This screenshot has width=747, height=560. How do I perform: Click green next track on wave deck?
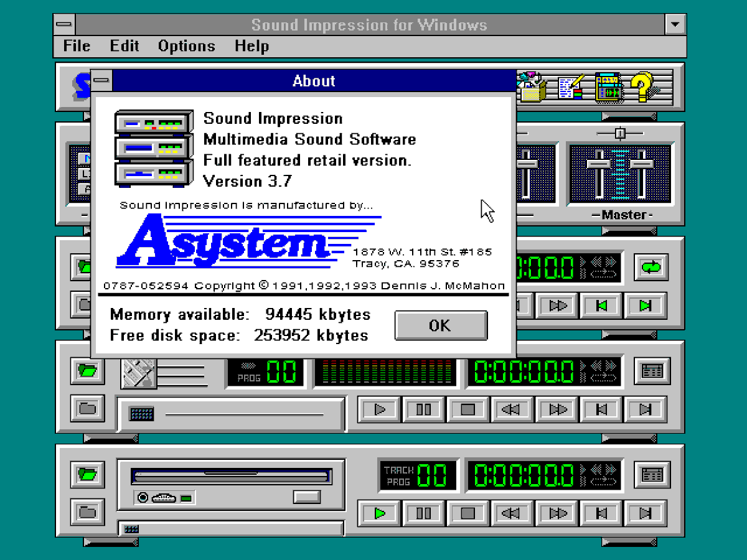tap(646, 306)
